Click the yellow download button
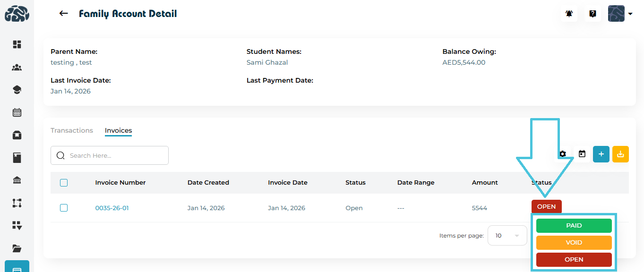Screen dimensions: 644x272 click(x=620, y=154)
